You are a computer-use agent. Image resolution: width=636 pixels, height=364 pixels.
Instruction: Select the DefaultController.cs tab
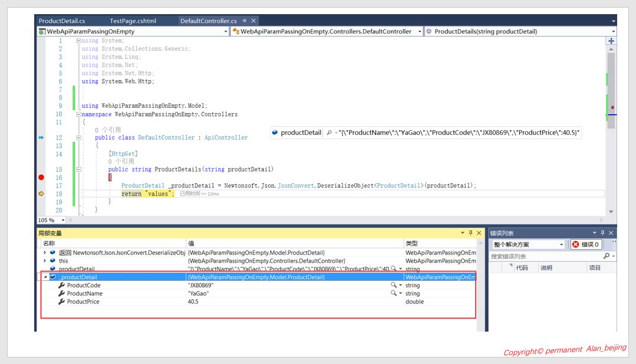point(208,21)
